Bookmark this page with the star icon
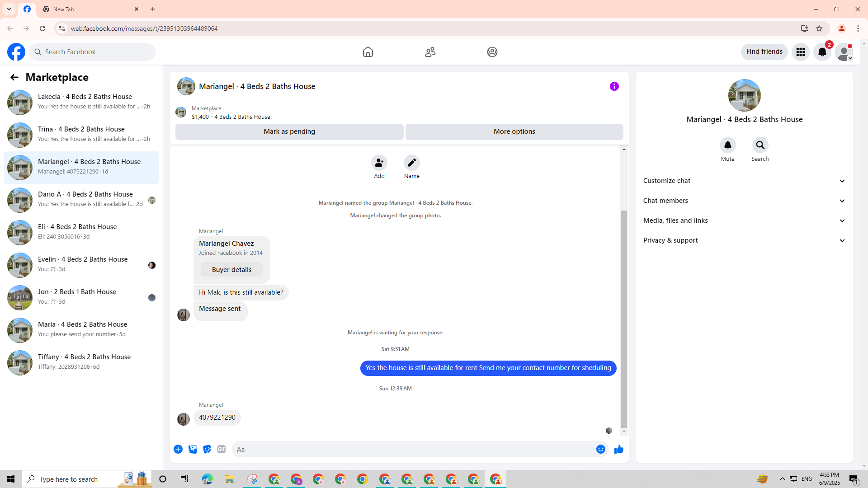The width and height of the screenshot is (868, 488). click(x=819, y=28)
